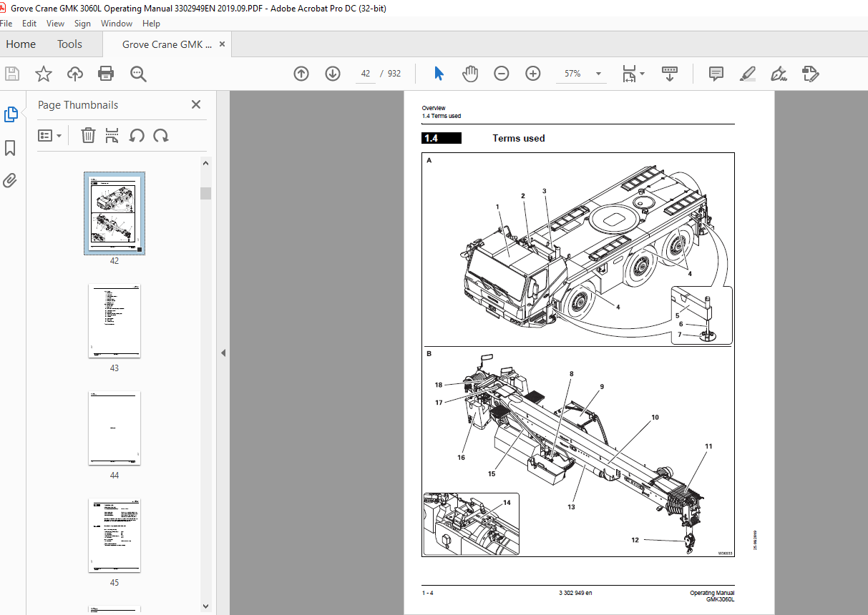The width and height of the screenshot is (868, 615).
Task: Click the Stamp tool icon
Action: click(x=810, y=74)
